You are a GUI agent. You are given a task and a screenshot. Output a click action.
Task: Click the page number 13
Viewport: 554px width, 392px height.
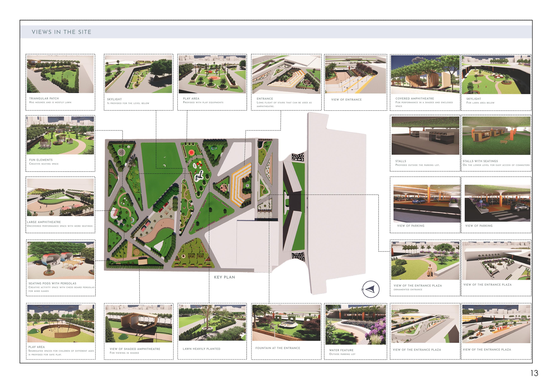pyautogui.click(x=534, y=373)
